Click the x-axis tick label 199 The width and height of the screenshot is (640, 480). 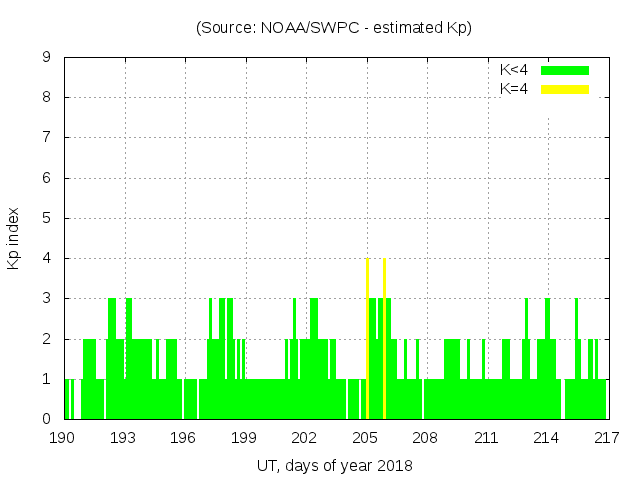point(244,437)
